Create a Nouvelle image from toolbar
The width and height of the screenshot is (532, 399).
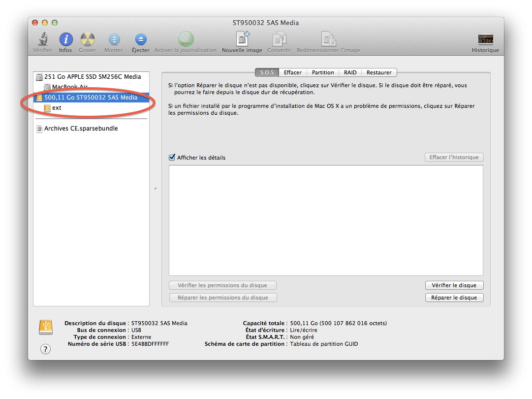tap(242, 39)
